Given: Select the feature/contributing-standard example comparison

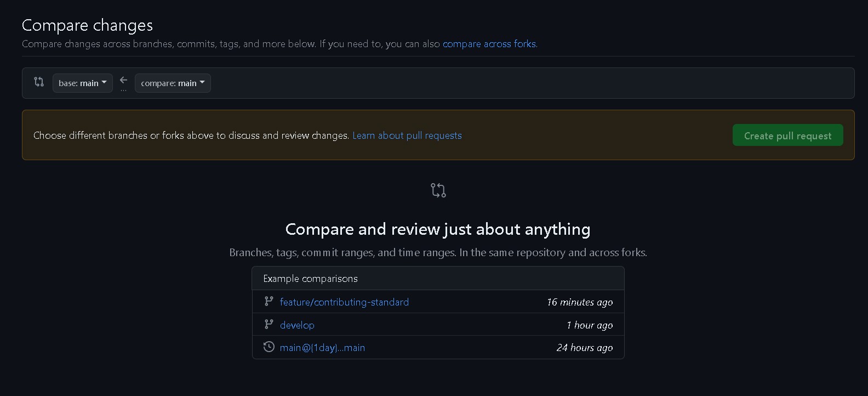Looking at the screenshot, I should [344, 302].
